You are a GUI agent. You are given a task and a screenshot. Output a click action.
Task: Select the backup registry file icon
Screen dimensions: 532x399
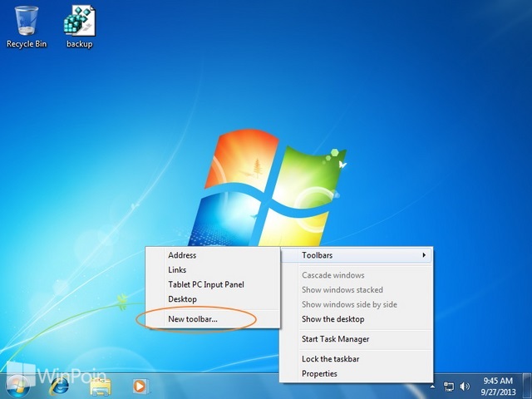click(x=80, y=27)
